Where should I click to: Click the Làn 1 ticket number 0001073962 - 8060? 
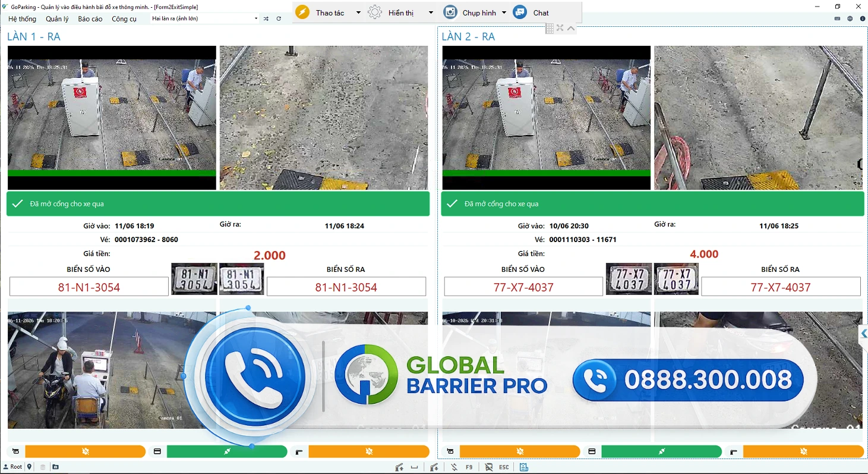[146, 240]
